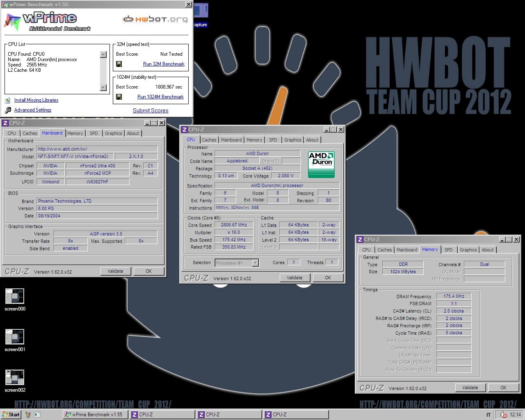Screen dimensions: 525x420
Task: Switch to Caches tab in CPU window
Action: click(209, 140)
